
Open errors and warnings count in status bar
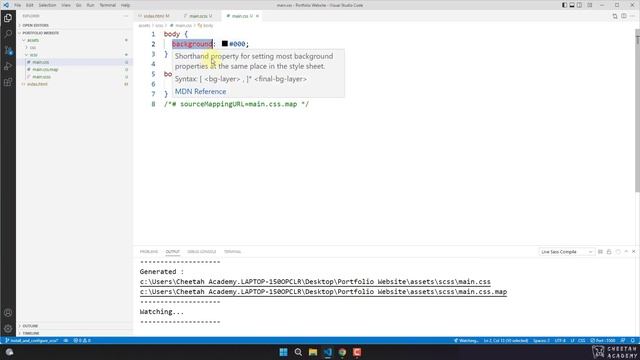82,340
